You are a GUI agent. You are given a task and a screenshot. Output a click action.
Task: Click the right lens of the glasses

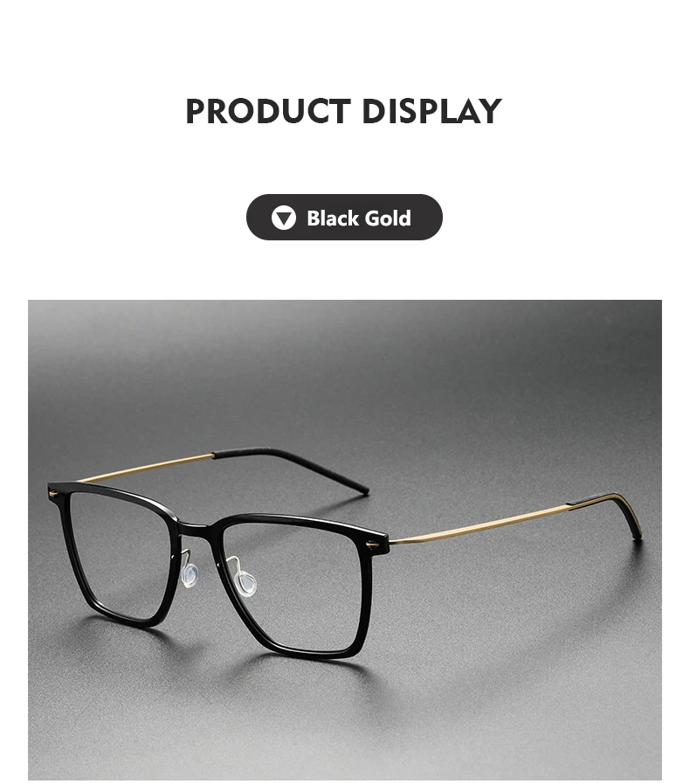point(295,585)
